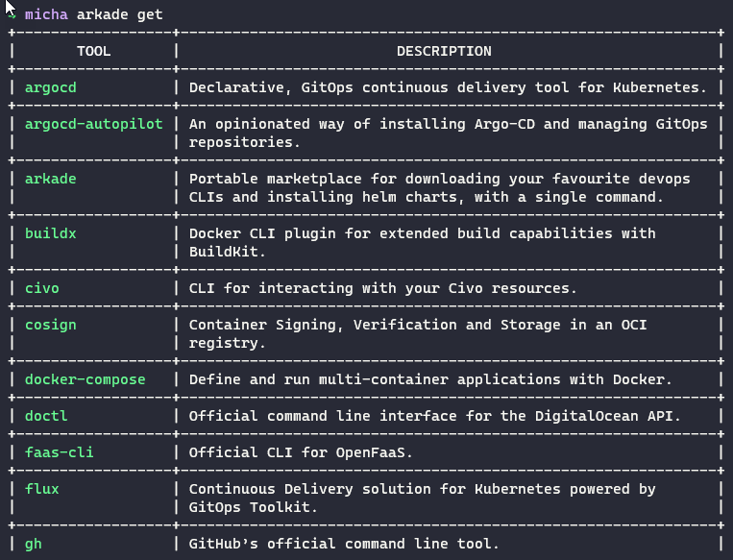Image resolution: width=733 pixels, height=560 pixels.
Task: Click the arkade tool name in table
Action: click(49, 179)
